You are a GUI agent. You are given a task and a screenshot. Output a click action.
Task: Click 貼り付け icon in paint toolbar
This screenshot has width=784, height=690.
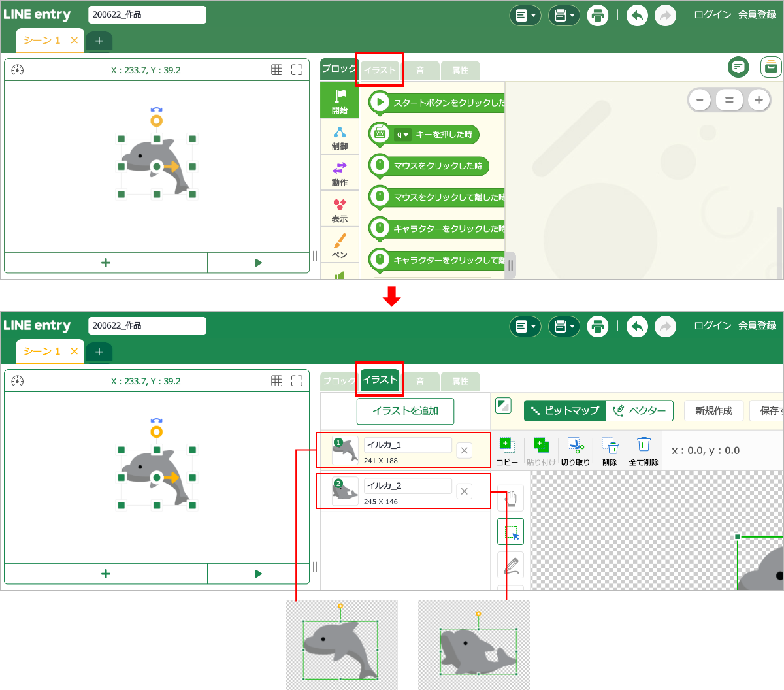(542, 451)
